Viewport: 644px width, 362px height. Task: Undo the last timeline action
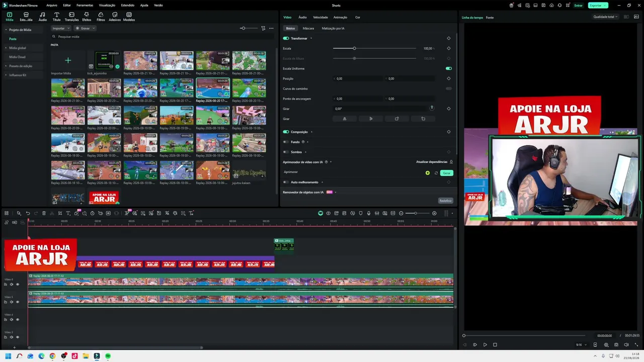[28, 213]
